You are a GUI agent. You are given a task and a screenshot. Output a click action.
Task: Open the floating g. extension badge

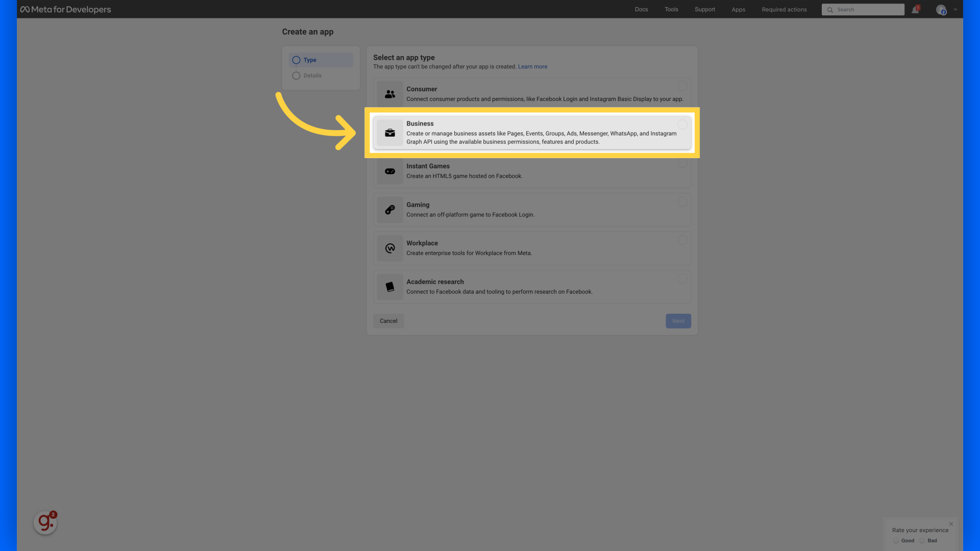pyautogui.click(x=45, y=522)
